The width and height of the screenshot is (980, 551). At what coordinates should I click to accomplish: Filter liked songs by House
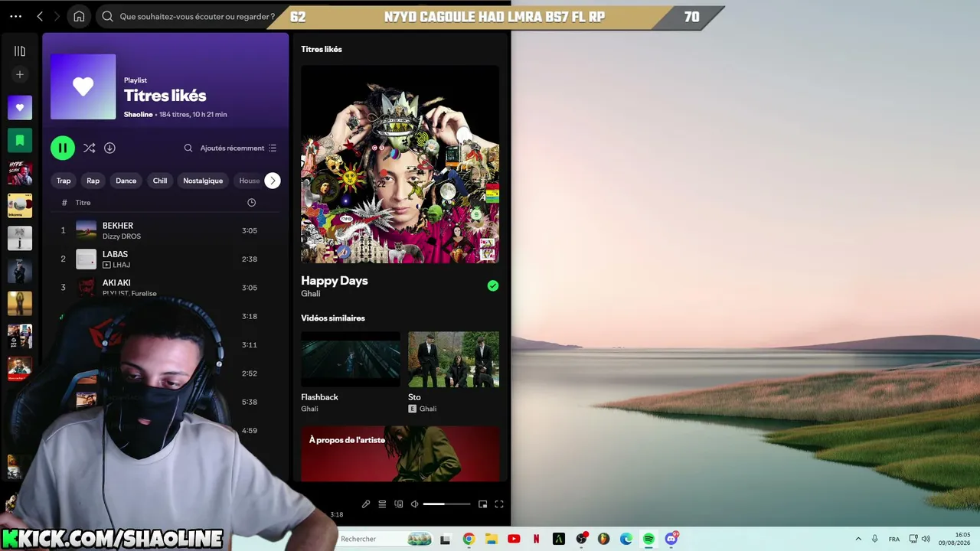point(249,181)
